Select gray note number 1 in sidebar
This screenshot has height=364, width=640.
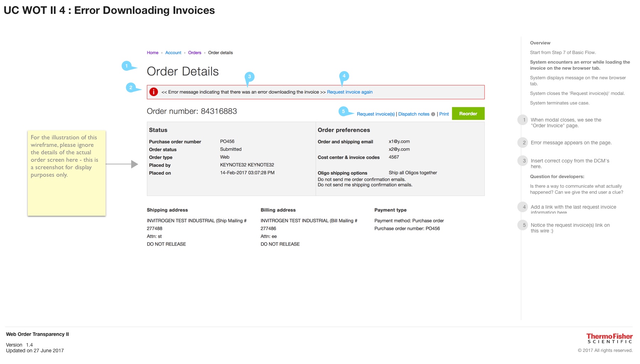[x=524, y=120]
